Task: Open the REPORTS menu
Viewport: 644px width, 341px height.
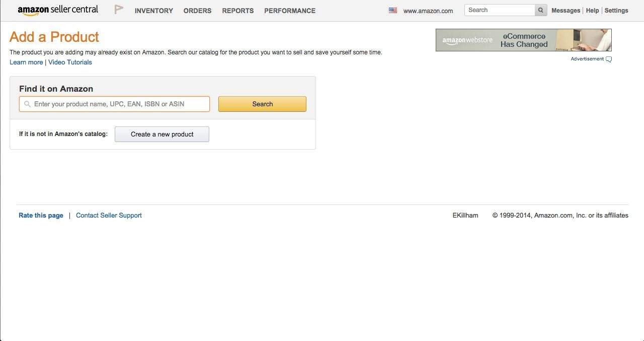Action: tap(237, 11)
